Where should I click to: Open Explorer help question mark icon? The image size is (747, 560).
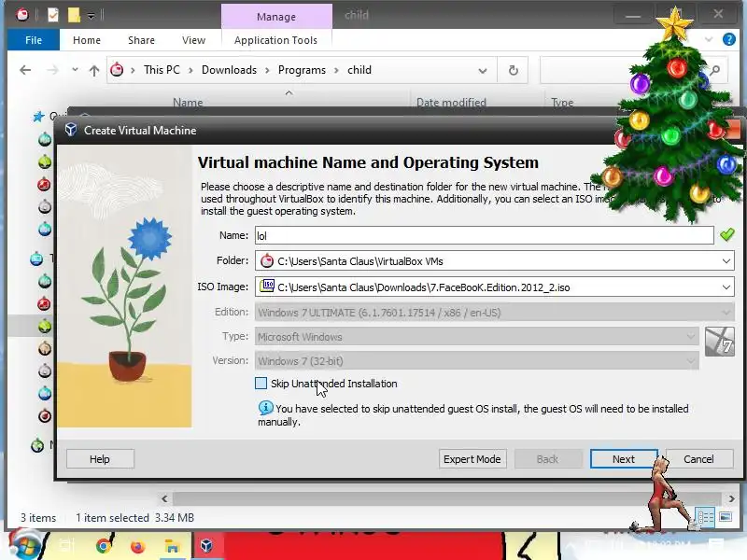pos(729,39)
